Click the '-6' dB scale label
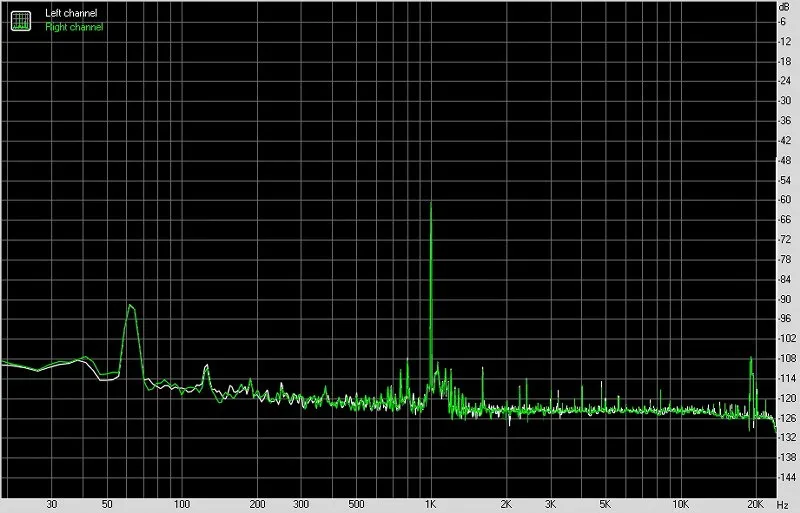 coord(782,21)
